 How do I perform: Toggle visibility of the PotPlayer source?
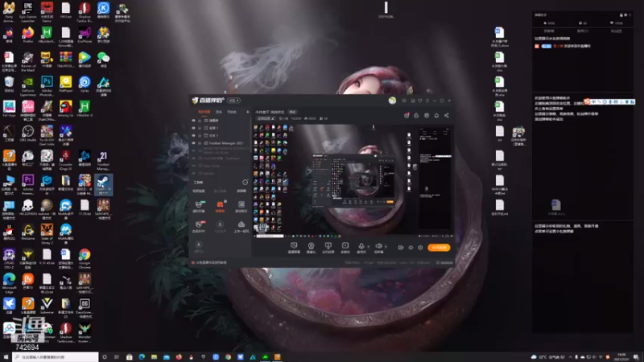[194, 158]
